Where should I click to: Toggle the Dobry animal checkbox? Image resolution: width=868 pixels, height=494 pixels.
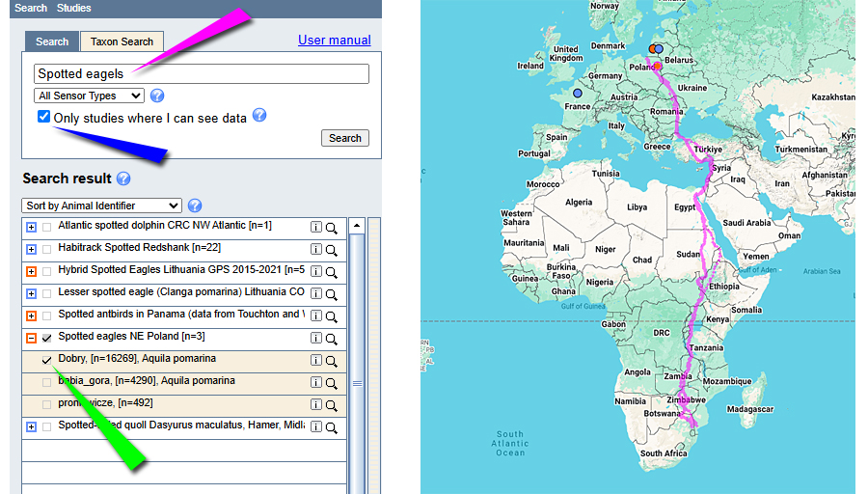pos(47,360)
